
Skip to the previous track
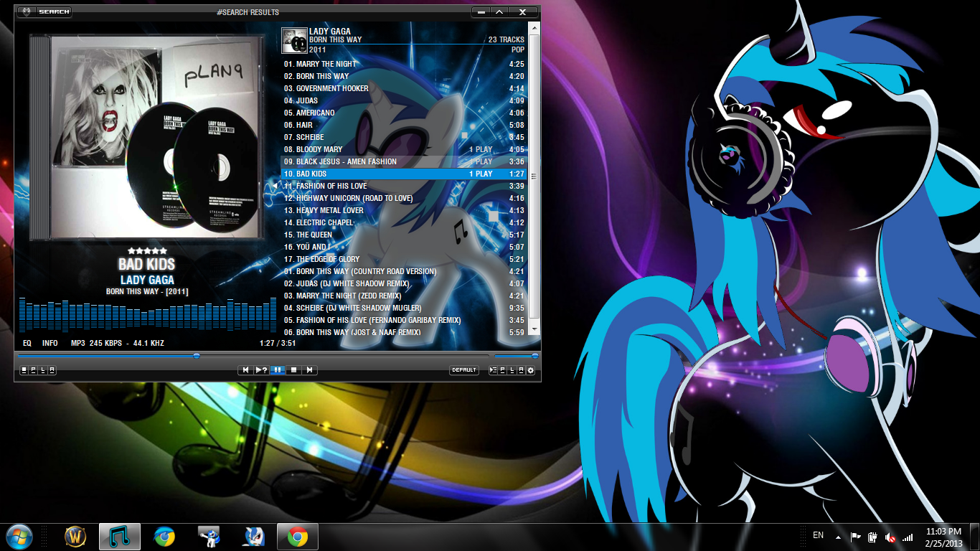coord(245,370)
